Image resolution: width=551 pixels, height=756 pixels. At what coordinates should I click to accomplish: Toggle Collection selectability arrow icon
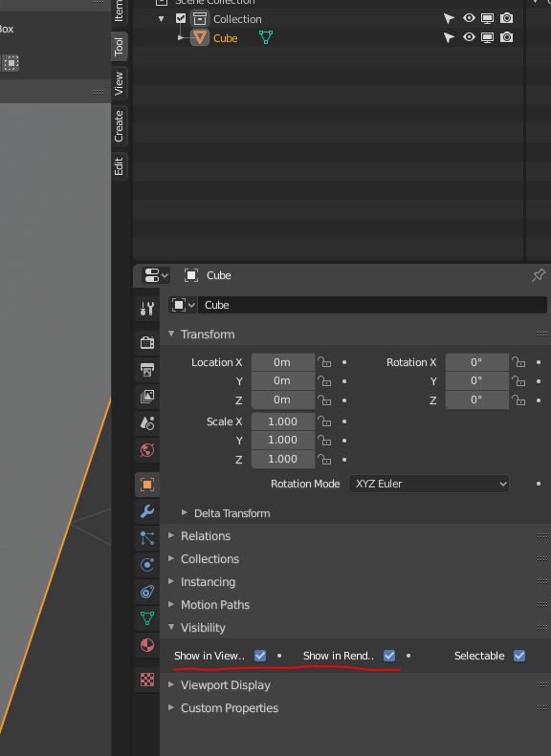pos(449,19)
